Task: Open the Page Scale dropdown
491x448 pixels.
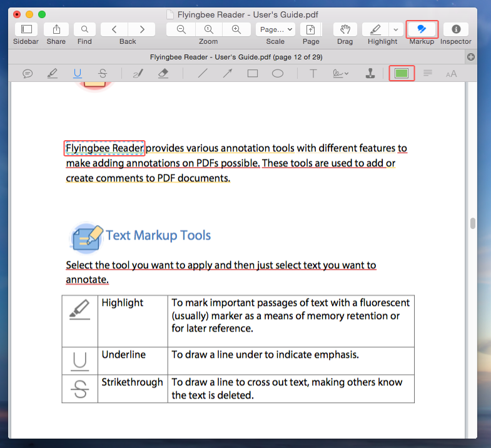Action: coord(276,29)
